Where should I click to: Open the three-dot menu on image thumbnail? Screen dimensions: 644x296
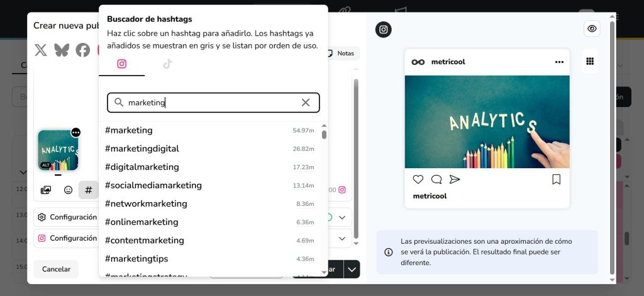pos(75,132)
